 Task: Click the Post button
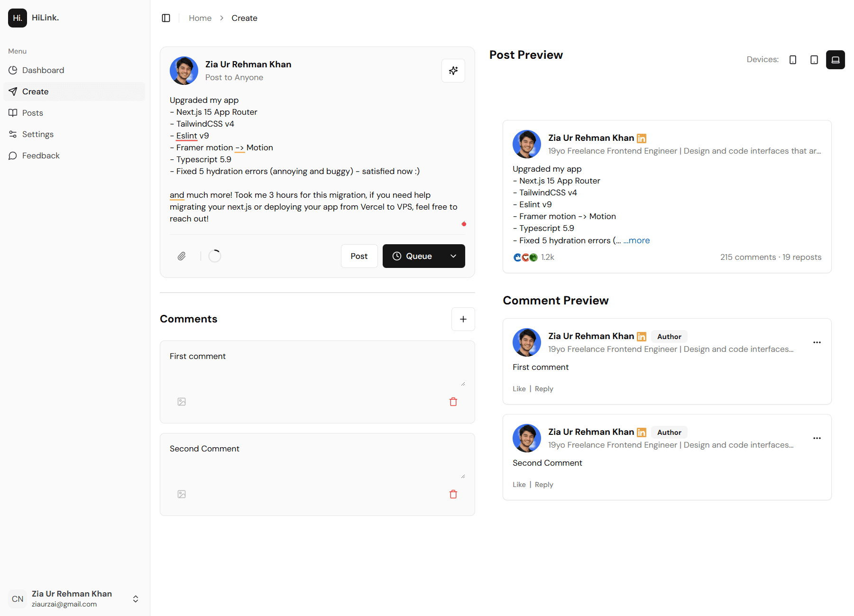coord(359,256)
